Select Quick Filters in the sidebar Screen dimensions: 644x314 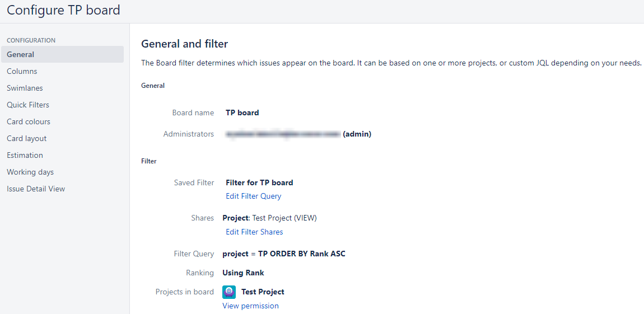pyautogui.click(x=28, y=105)
